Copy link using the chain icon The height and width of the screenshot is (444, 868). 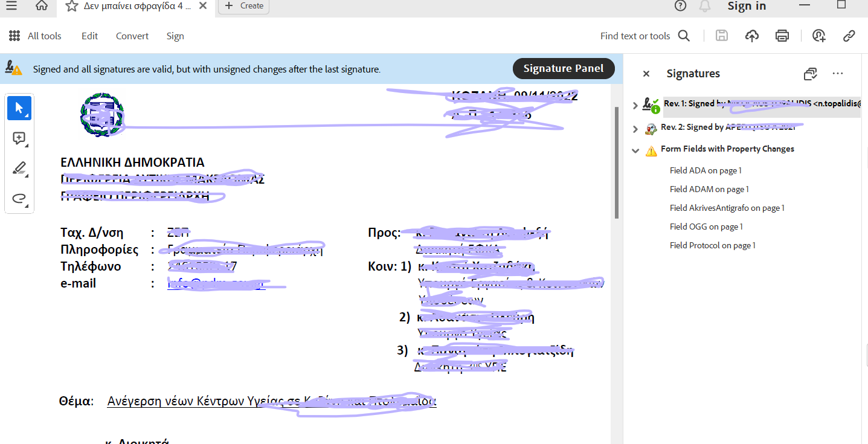click(x=849, y=36)
